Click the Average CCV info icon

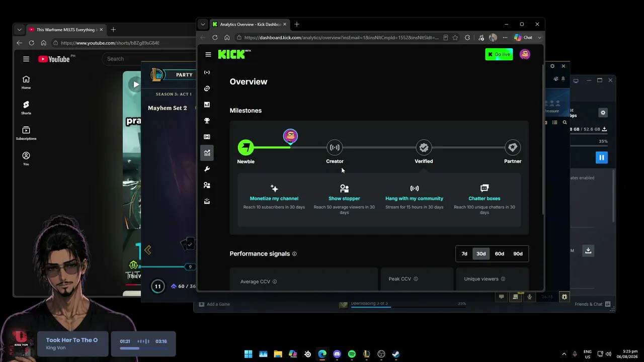coord(275,282)
